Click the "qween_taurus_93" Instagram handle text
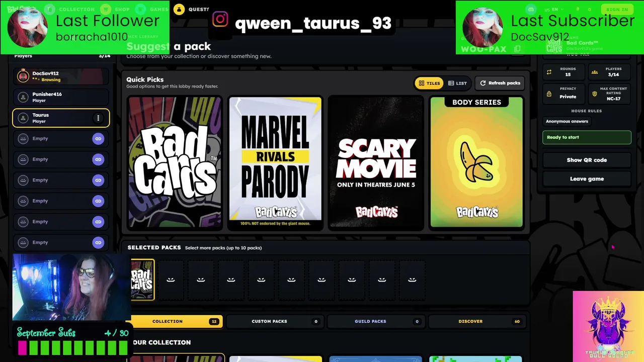Image resolution: width=644 pixels, height=362 pixels. click(313, 23)
